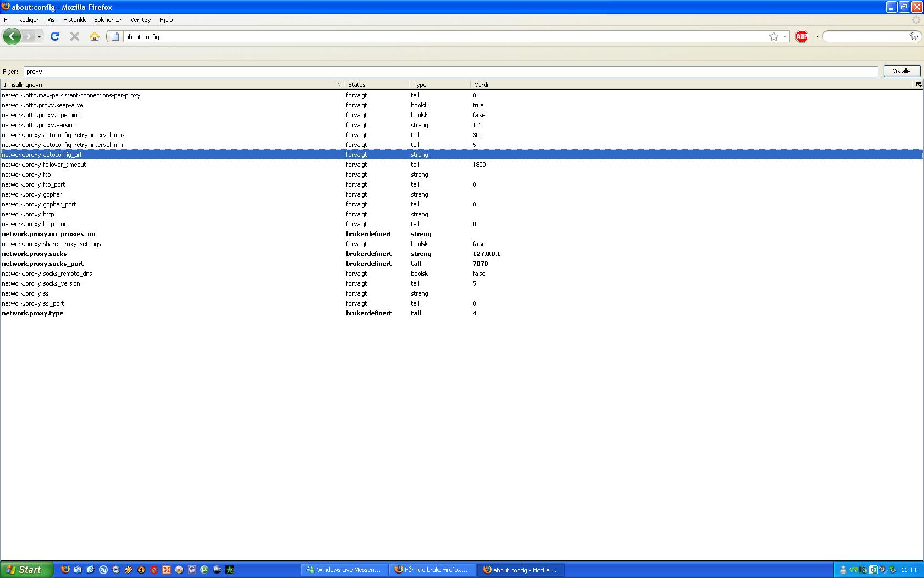Open the URL bar history dropdown arrow
The height and width of the screenshot is (578, 924).
(x=785, y=36)
